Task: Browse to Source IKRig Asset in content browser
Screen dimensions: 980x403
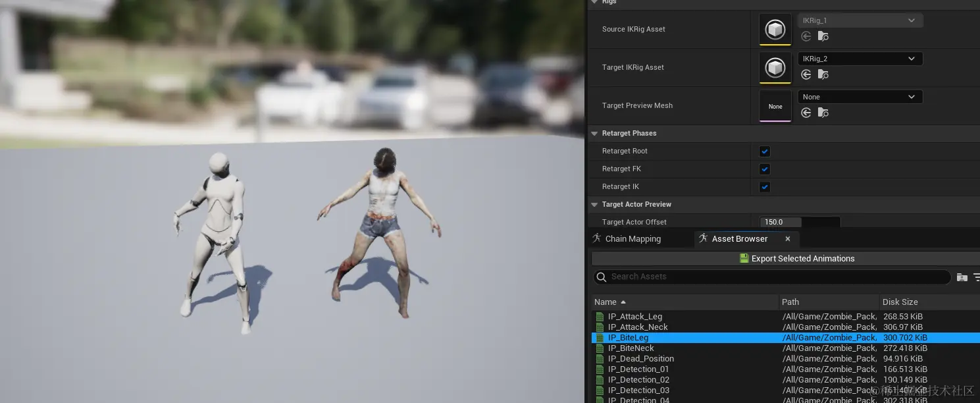Action: coord(823,36)
